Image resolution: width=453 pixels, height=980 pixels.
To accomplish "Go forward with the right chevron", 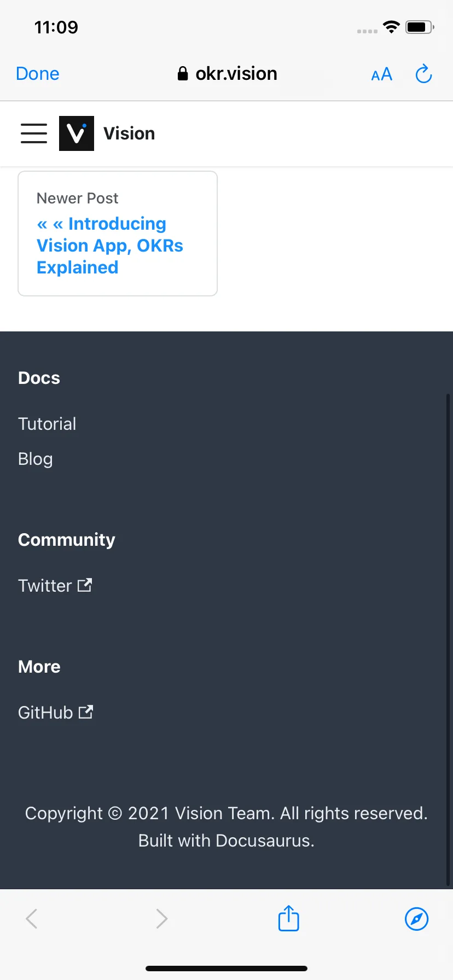I will click(x=161, y=919).
